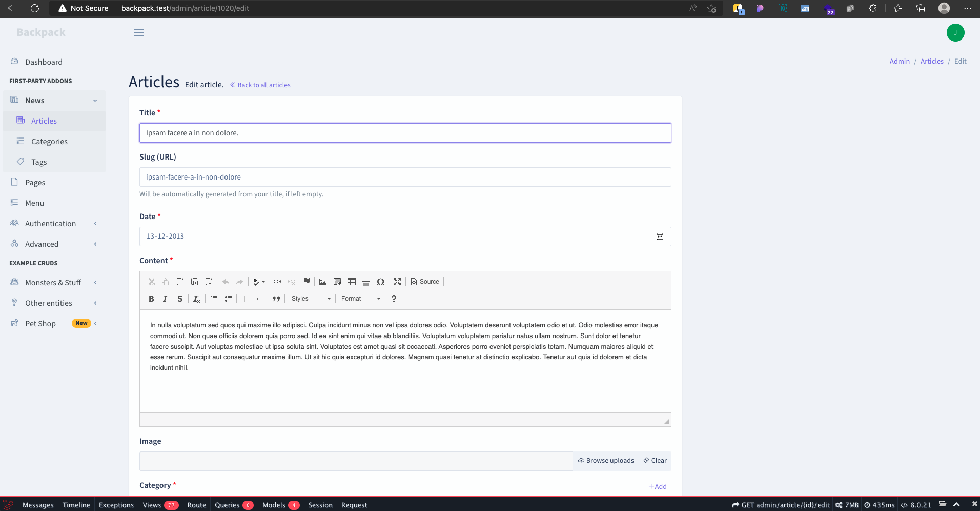Viewport: 980px width, 511px height.
Task: Click the Source view icon in the editor toolbar
Action: [x=424, y=282]
